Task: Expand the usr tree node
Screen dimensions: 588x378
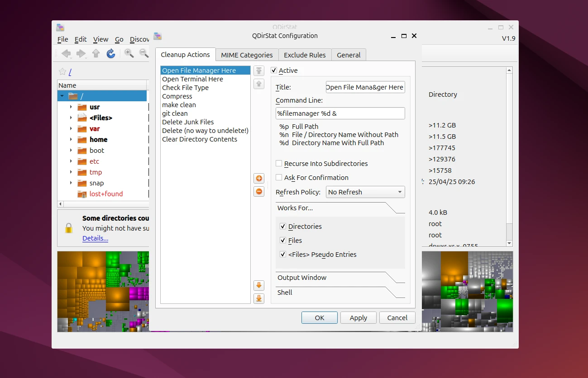Action: click(71, 107)
